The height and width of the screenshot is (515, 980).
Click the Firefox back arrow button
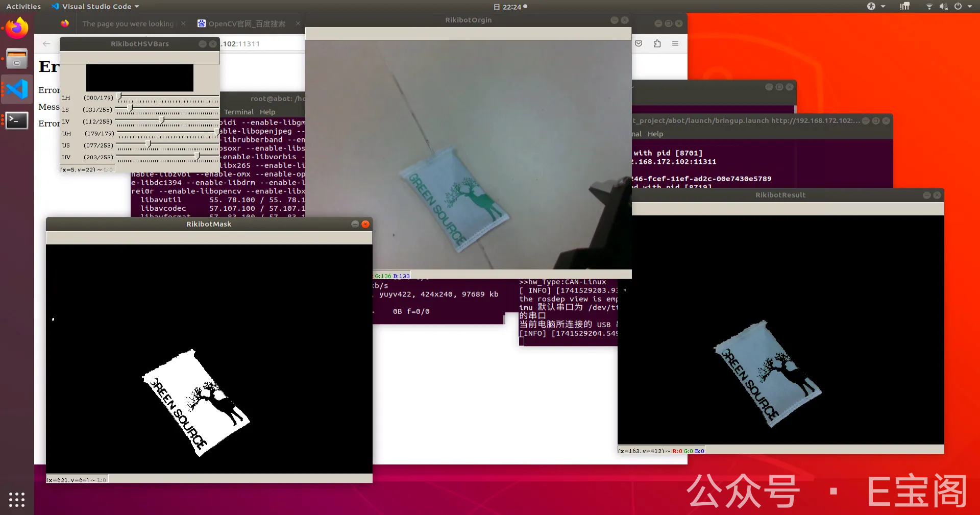point(46,44)
